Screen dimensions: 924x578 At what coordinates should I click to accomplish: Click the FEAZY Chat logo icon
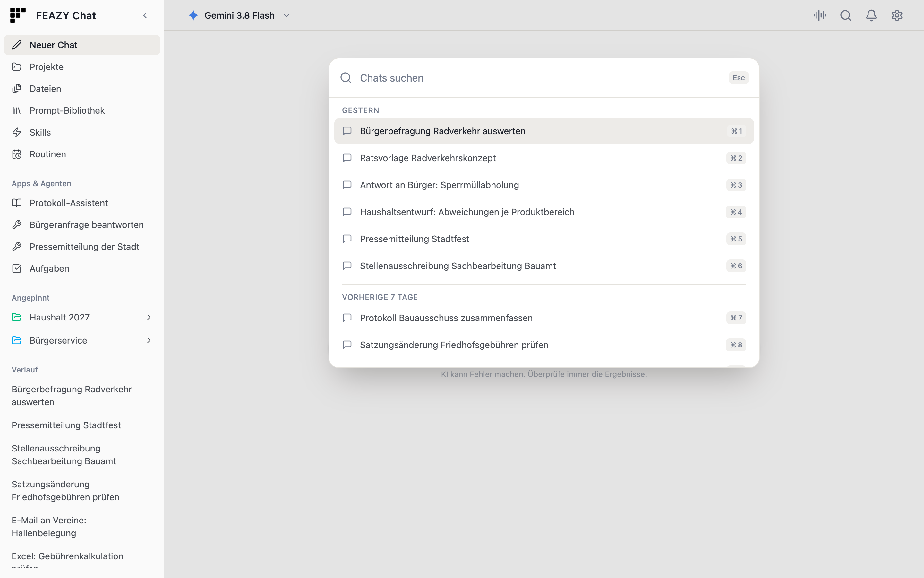(18, 15)
